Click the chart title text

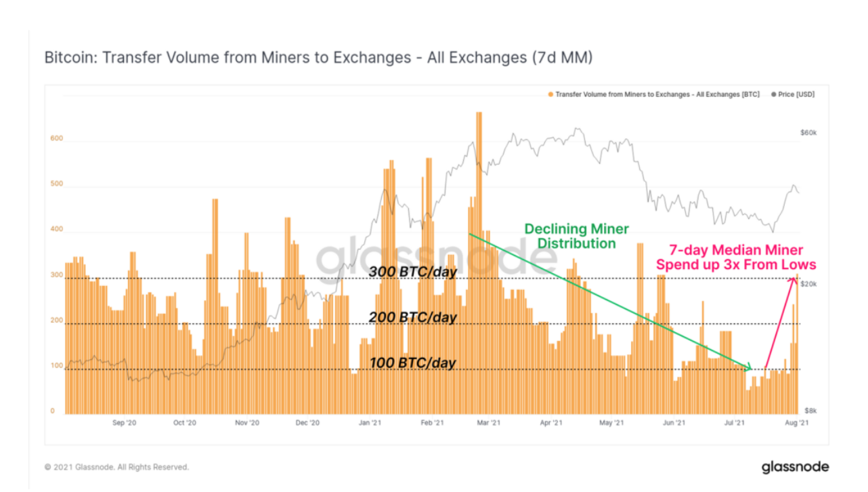click(319, 58)
